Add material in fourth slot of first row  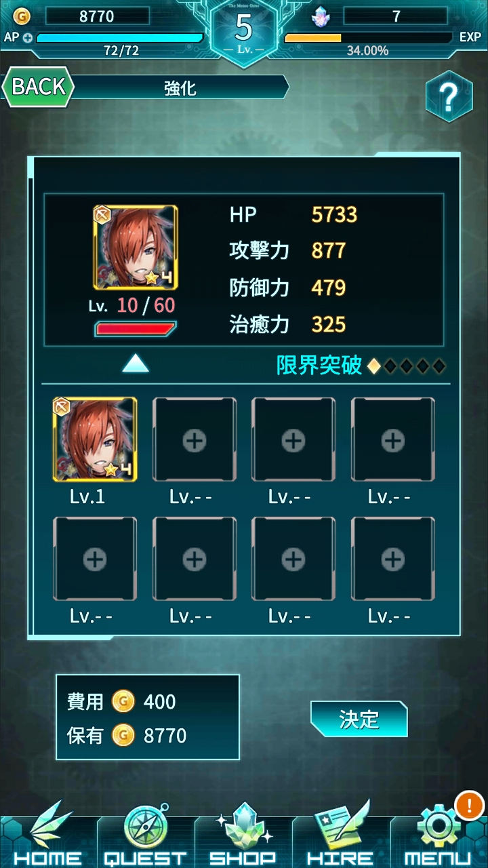click(x=393, y=439)
